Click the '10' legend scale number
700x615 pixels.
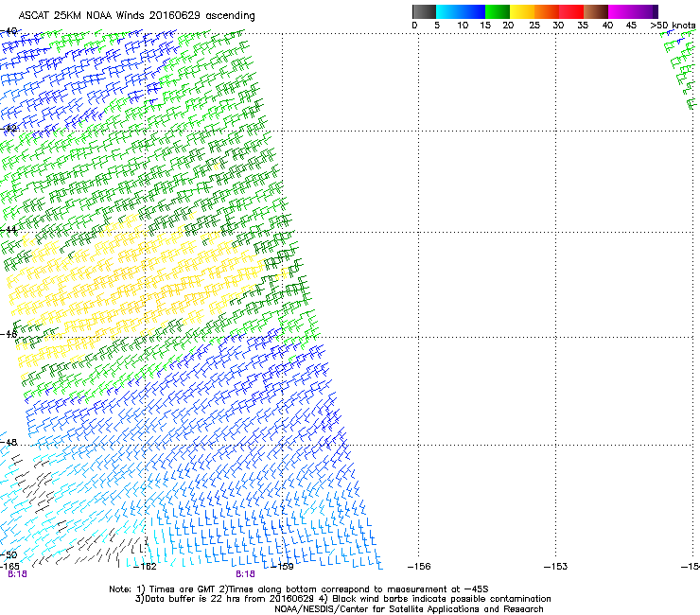[463, 26]
